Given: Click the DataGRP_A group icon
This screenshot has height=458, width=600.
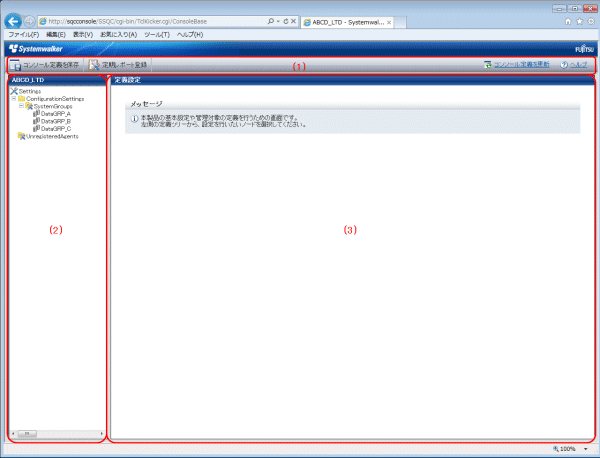Looking at the screenshot, I should coord(36,114).
